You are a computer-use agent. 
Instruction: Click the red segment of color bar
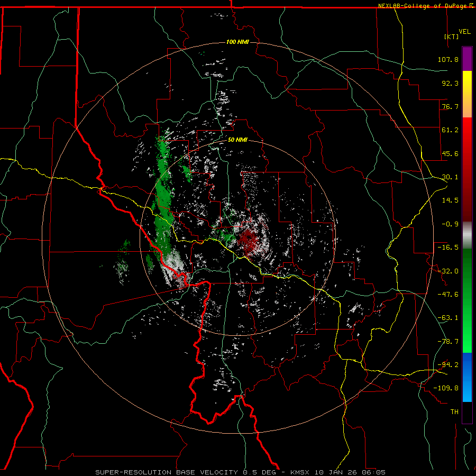click(467, 169)
